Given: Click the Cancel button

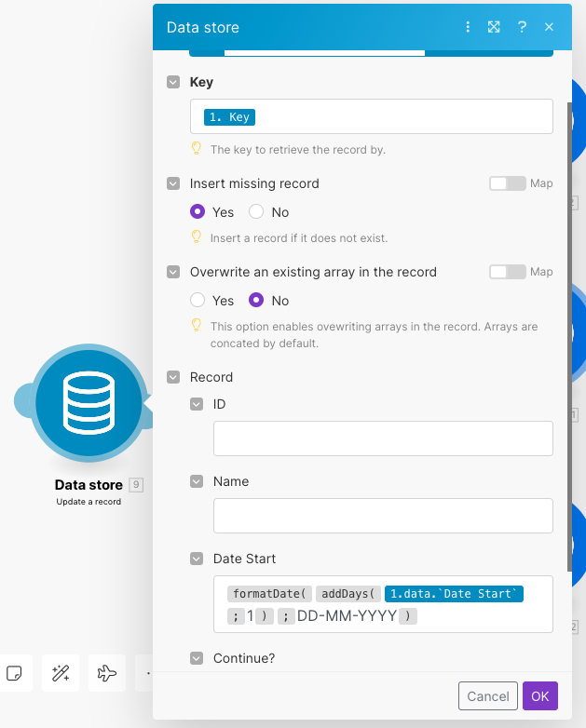Looking at the screenshot, I should 488,696.
